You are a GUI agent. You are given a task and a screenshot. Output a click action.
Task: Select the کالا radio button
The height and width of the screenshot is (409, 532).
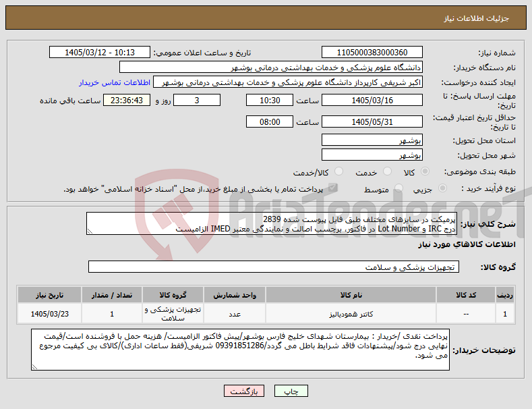(425, 171)
